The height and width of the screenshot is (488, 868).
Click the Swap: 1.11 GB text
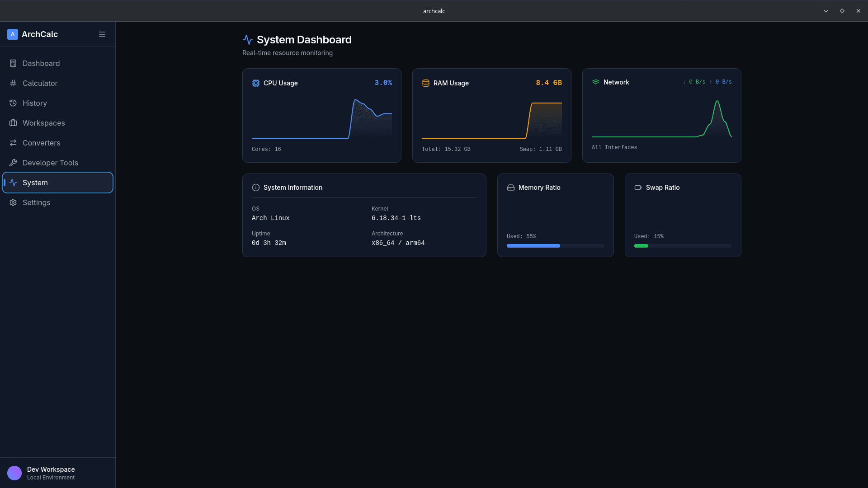click(541, 149)
